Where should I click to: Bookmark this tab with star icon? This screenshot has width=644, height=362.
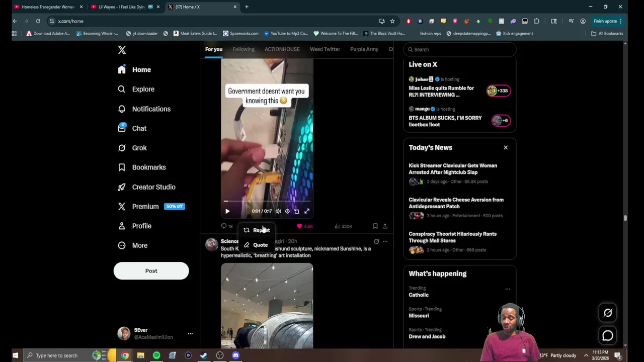coord(392,21)
